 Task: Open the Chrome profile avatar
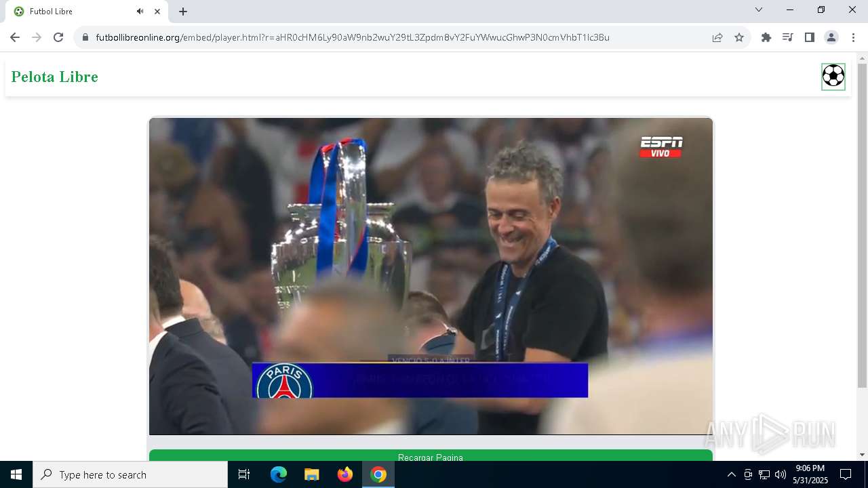[831, 37]
